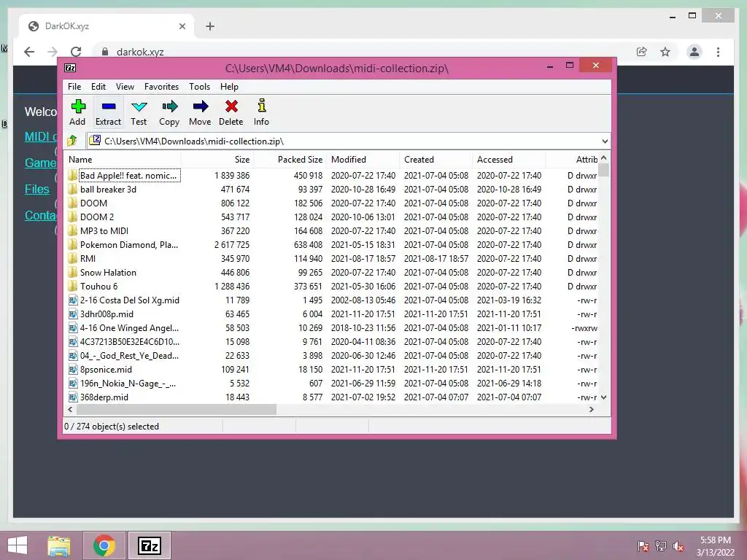Click the 7-Zip taskbar button
This screenshot has width=747, height=560.
click(149, 545)
